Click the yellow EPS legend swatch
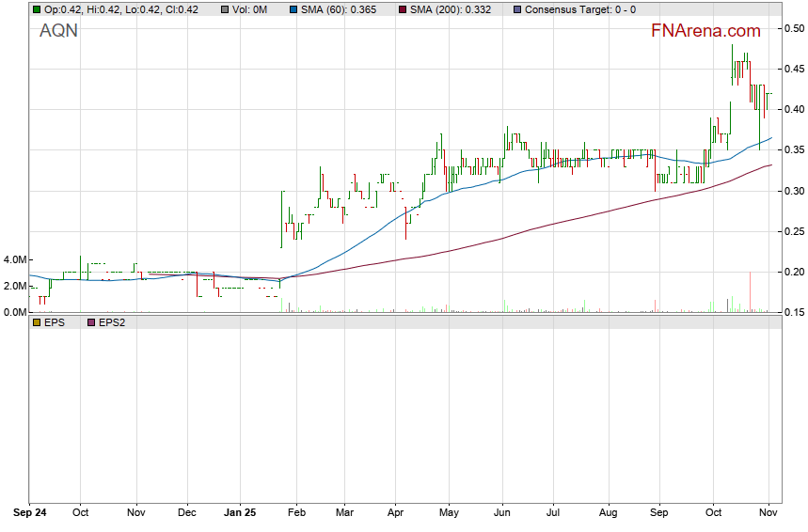The image size is (808, 532). 36,322
